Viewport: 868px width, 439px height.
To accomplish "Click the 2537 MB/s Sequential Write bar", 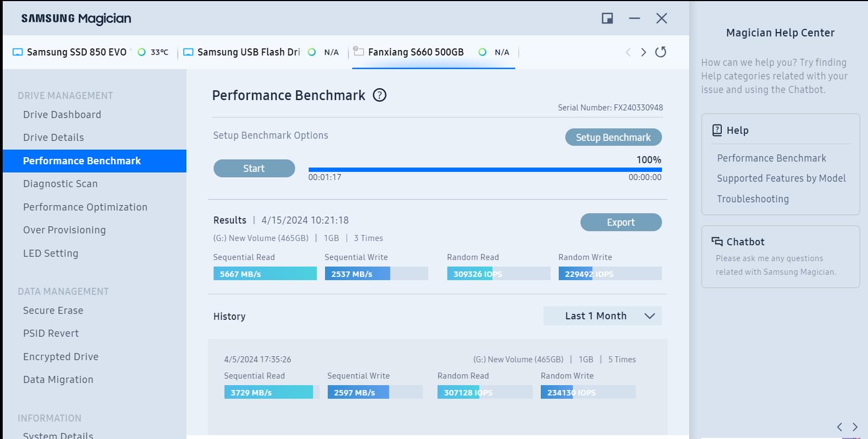I will coord(376,274).
